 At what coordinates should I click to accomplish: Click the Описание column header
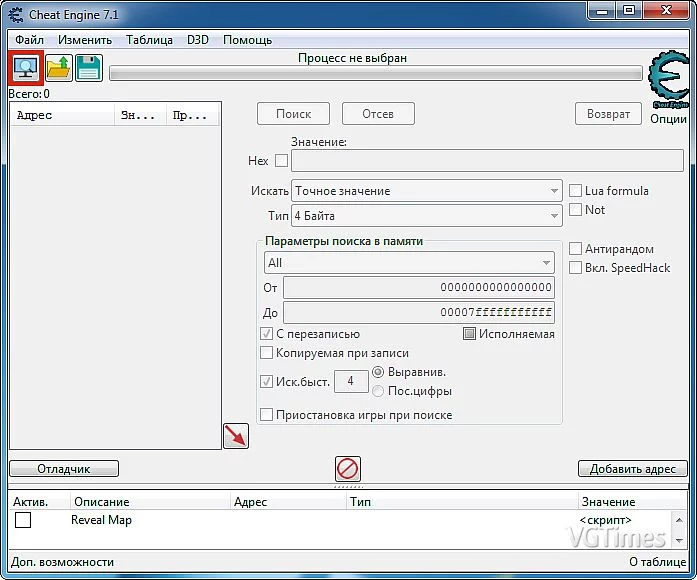[150, 502]
